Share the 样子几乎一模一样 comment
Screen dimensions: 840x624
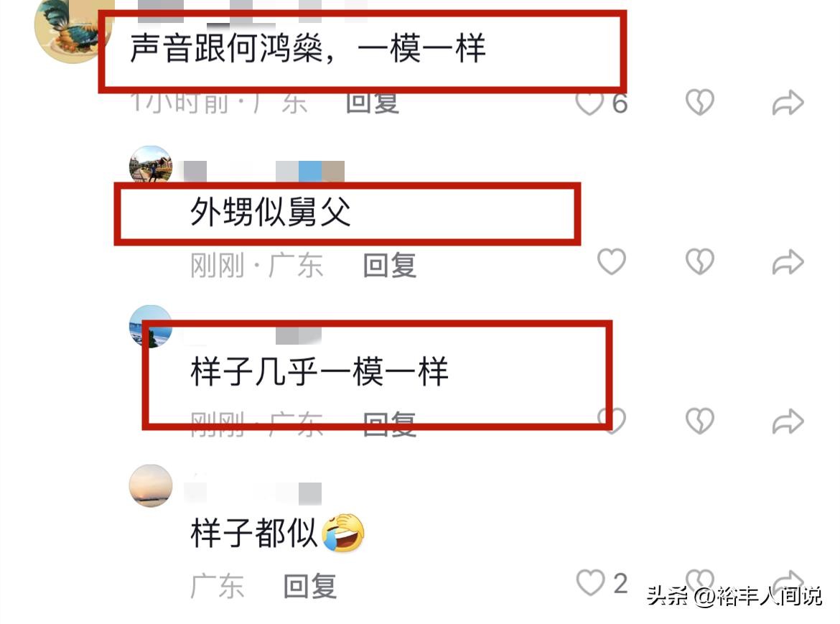(x=788, y=421)
